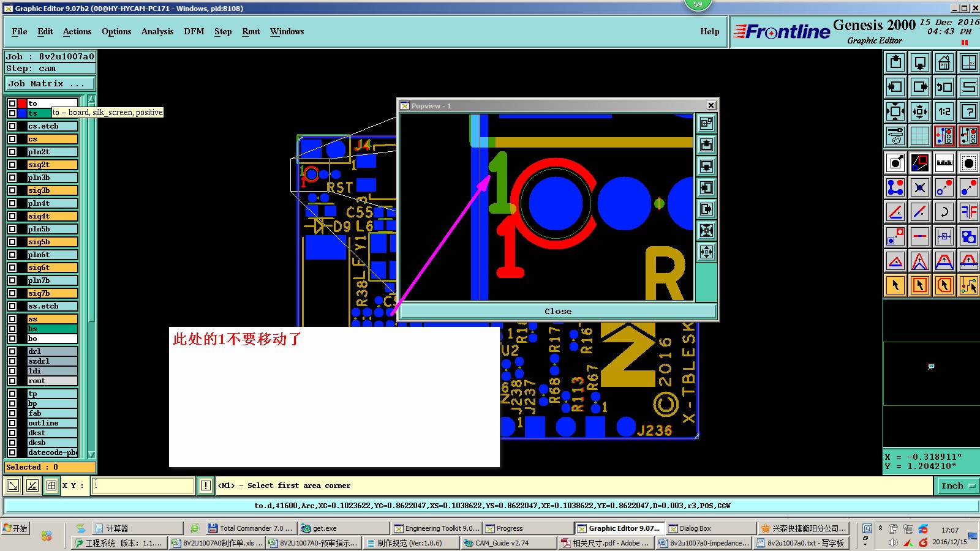Click the 1:2 zoom scale icon
The height and width of the screenshot is (551, 980).
pos(944,111)
